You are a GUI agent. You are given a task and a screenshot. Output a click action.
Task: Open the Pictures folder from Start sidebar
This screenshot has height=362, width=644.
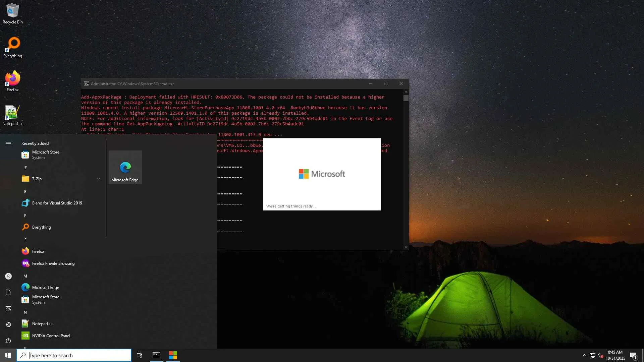8,308
